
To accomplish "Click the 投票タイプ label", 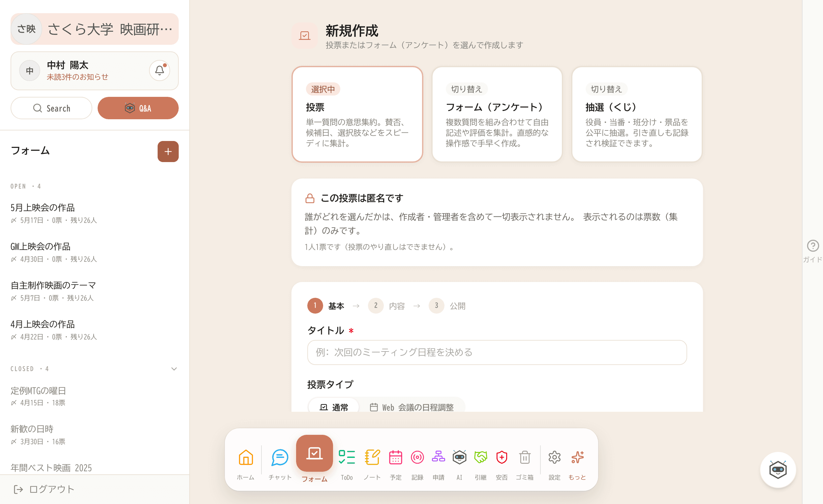I will 330,384.
